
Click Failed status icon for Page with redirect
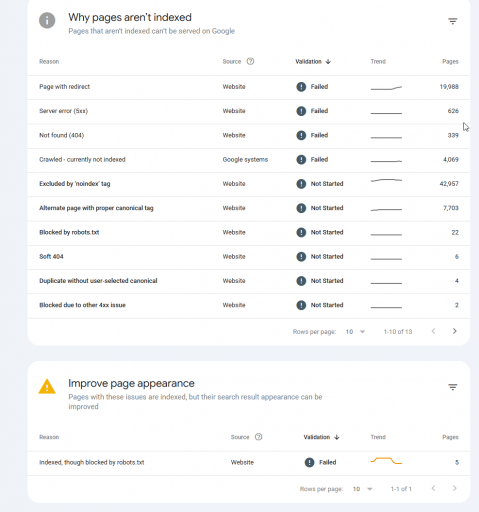point(301,87)
